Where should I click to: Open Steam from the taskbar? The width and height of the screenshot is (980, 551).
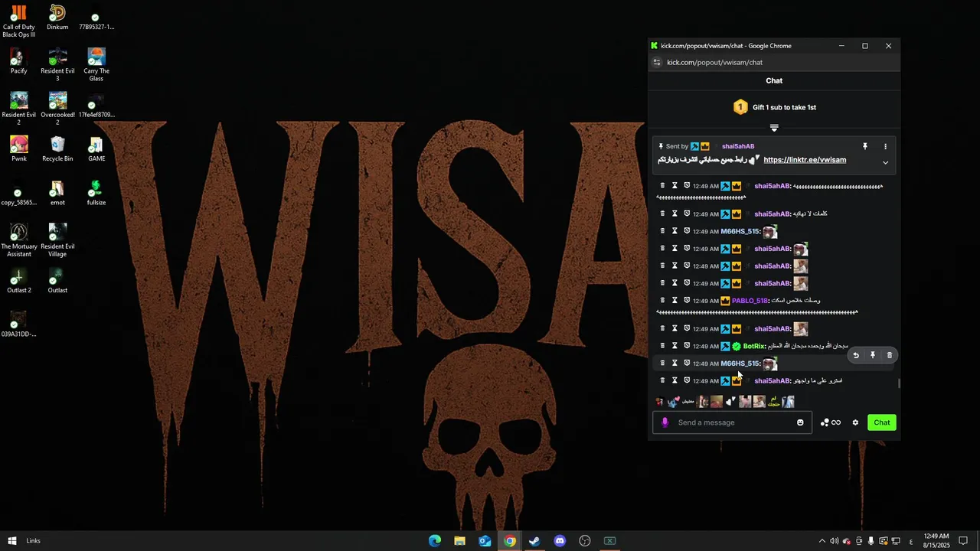click(x=534, y=541)
